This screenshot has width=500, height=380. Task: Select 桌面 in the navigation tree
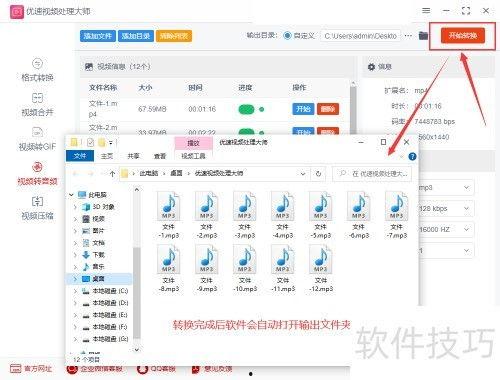point(99,279)
